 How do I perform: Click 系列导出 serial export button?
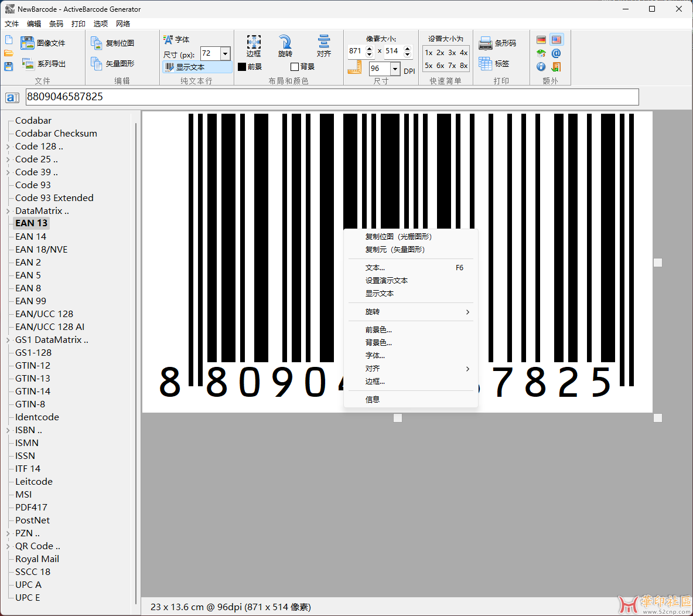[x=44, y=64]
